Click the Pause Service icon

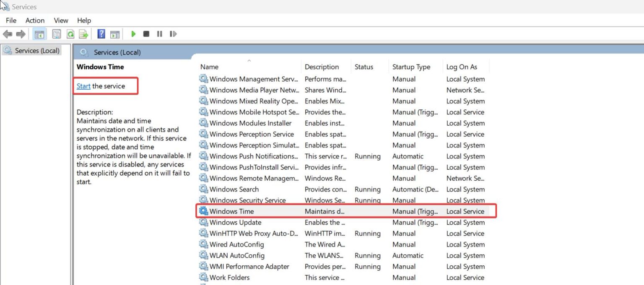[159, 34]
